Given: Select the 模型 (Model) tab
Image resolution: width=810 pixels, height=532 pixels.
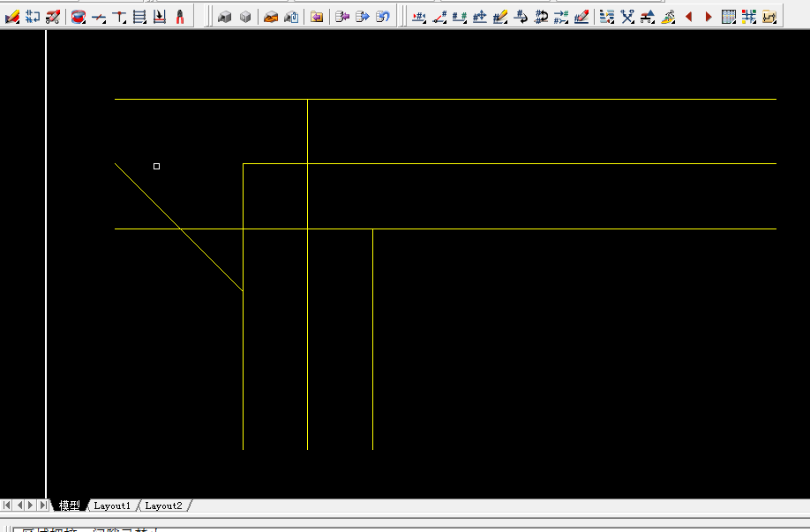Looking at the screenshot, I should tap(69, 506).
